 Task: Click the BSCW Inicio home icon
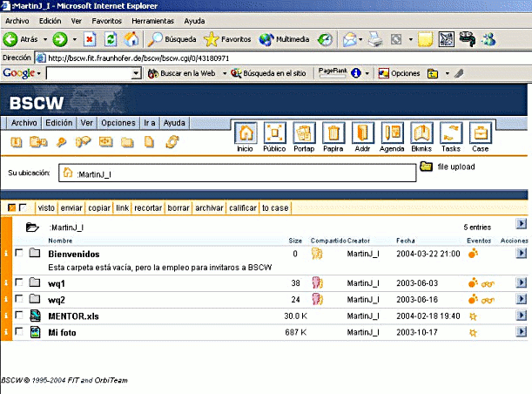pos(246,133)
